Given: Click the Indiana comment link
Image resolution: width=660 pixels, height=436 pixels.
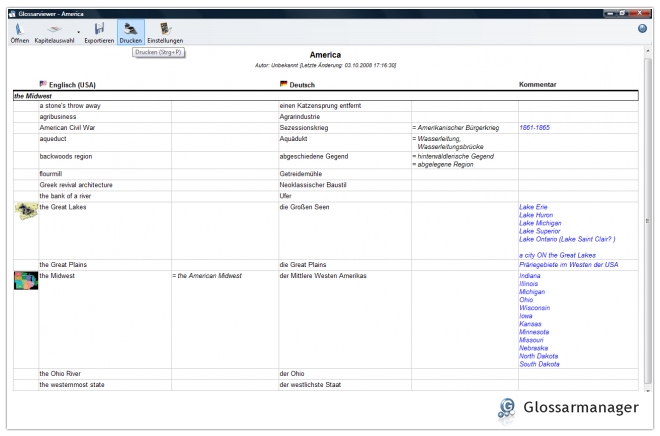Looking at the screenshot, I should pyautogui.click(x=530, y=275).
